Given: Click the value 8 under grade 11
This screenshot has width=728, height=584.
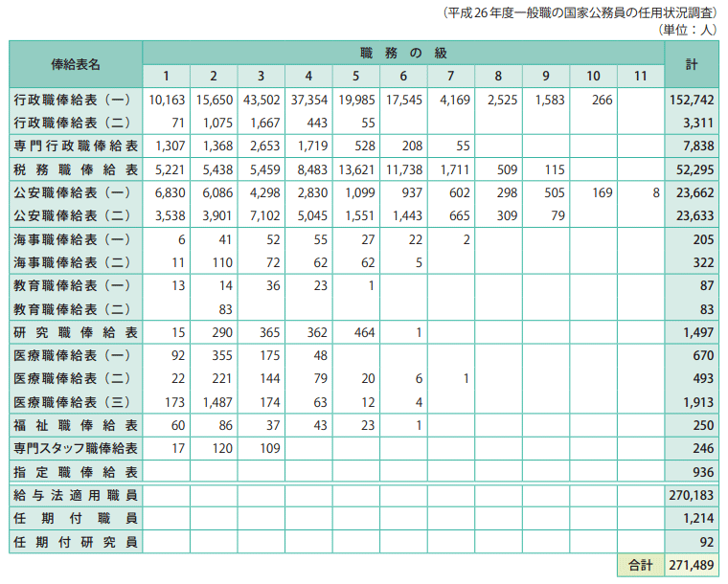Looking at the screenshot, I should (656, 192).
